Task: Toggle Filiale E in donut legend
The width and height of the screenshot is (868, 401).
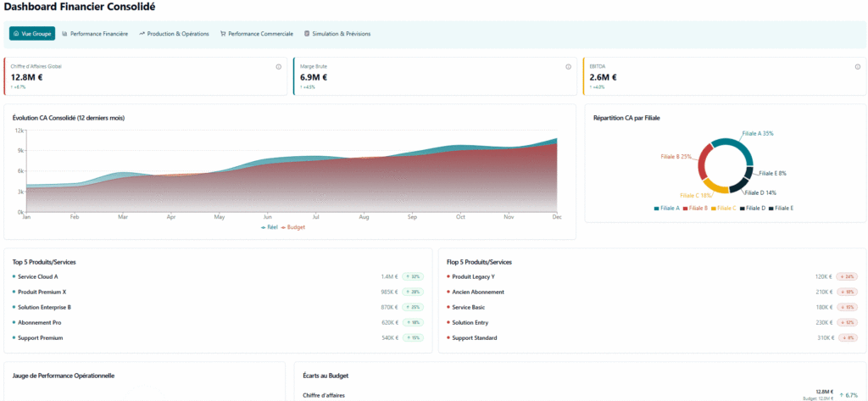Action: click(781, 209)
